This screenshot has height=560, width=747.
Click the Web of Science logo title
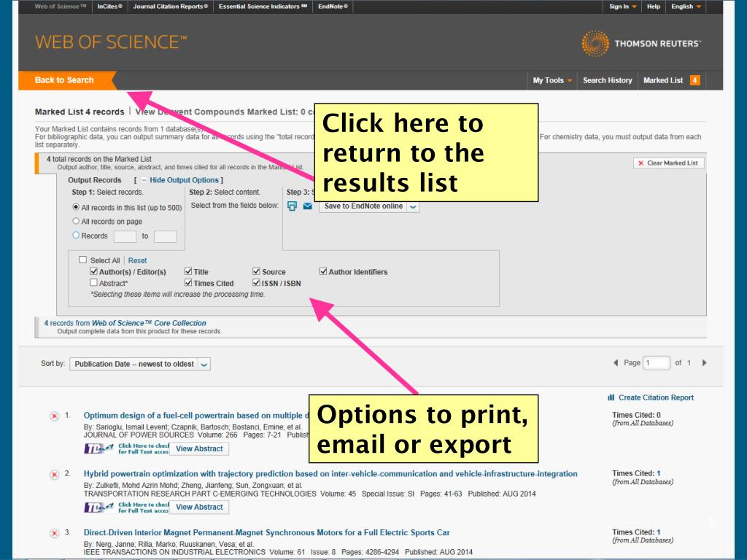point(111,42)
